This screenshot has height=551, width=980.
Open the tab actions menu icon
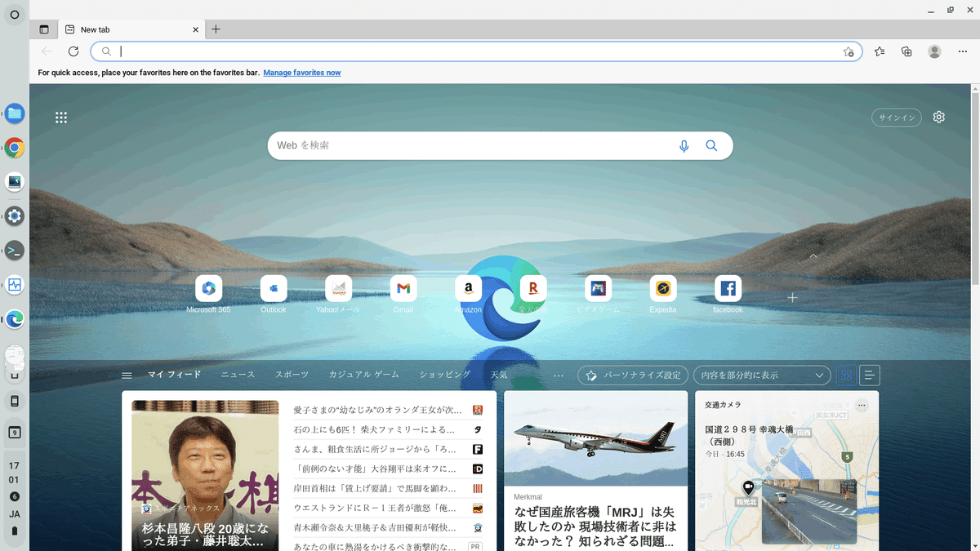(44, 29)
